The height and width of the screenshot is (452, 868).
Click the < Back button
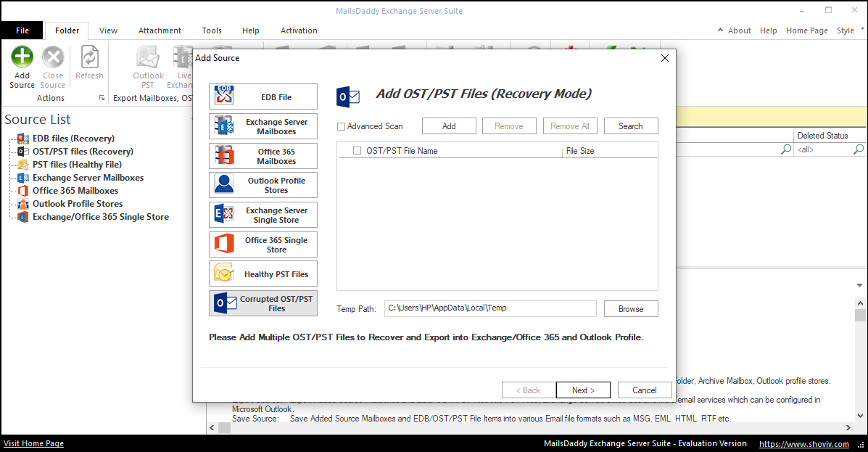[x=528, y=390]
